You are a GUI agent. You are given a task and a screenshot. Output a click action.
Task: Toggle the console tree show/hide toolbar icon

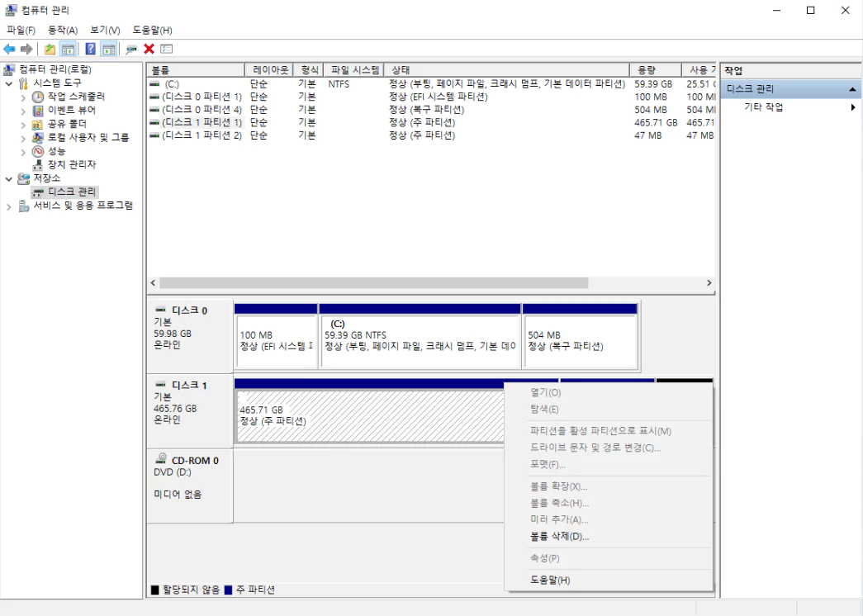(69, 49)
